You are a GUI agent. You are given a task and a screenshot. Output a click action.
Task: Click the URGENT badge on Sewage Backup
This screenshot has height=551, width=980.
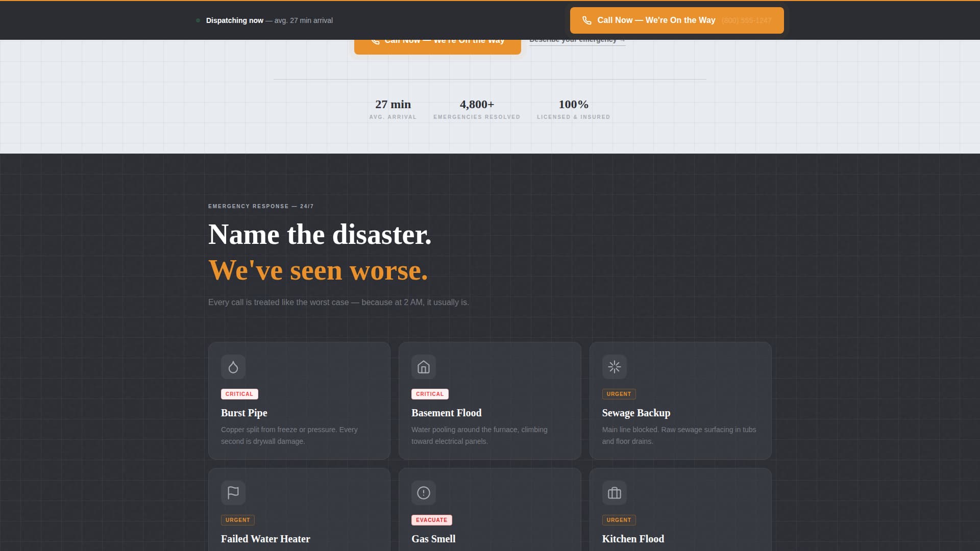coord(619,394)
